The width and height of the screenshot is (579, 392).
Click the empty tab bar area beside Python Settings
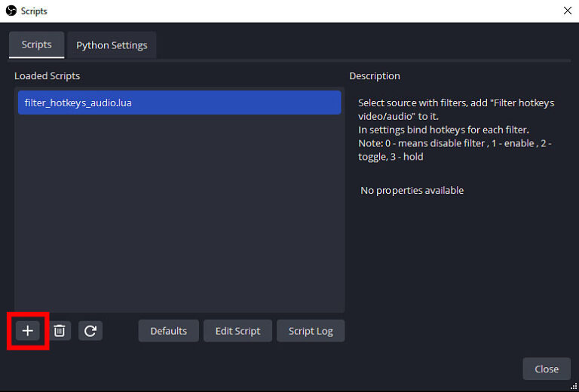363,45
